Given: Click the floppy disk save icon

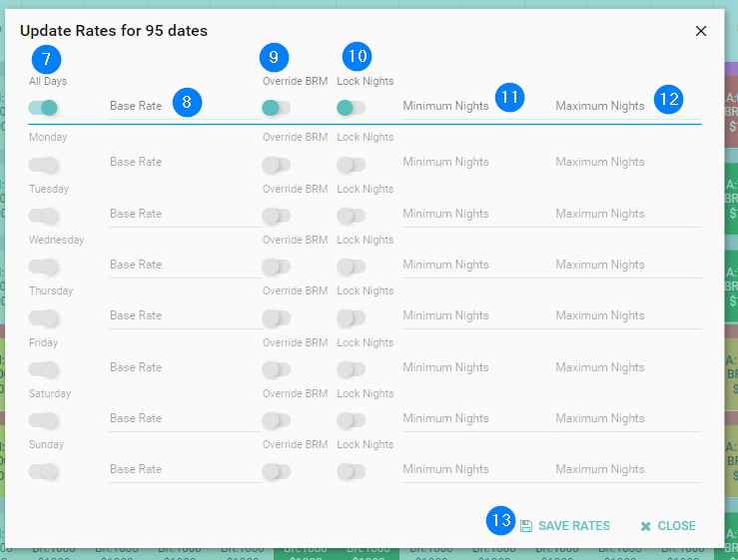Looking at the screenshot, I should [526, 526].
